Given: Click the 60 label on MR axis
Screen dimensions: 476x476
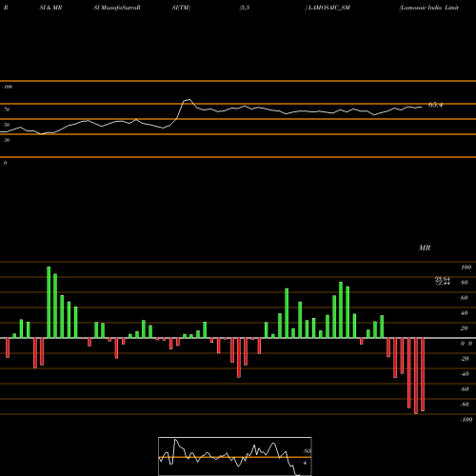Looking at the screenshot, I should tap(465, 298).
